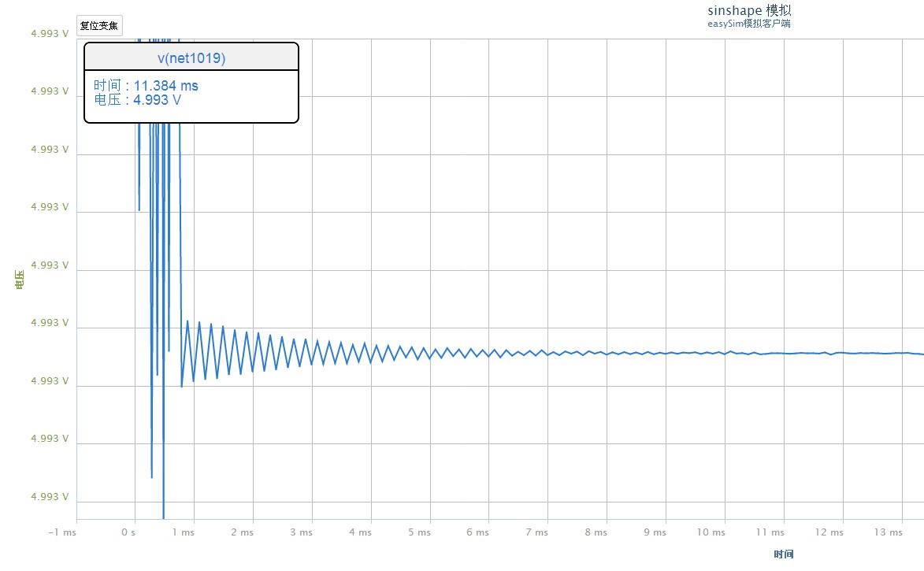This screenshot has height=571, width=924.
Task: Click the 5 ms x-axis label
Action: click(420, 532)
